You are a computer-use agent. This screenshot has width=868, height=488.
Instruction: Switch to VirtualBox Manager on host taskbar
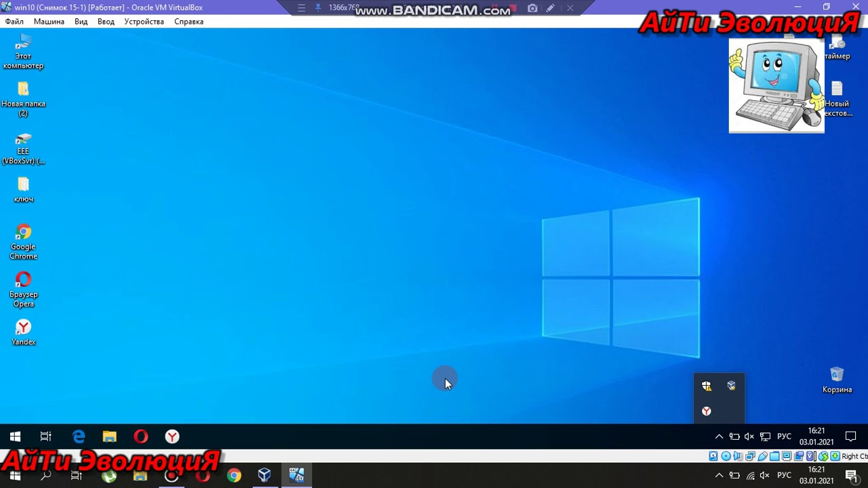click(x=264, y=476)
